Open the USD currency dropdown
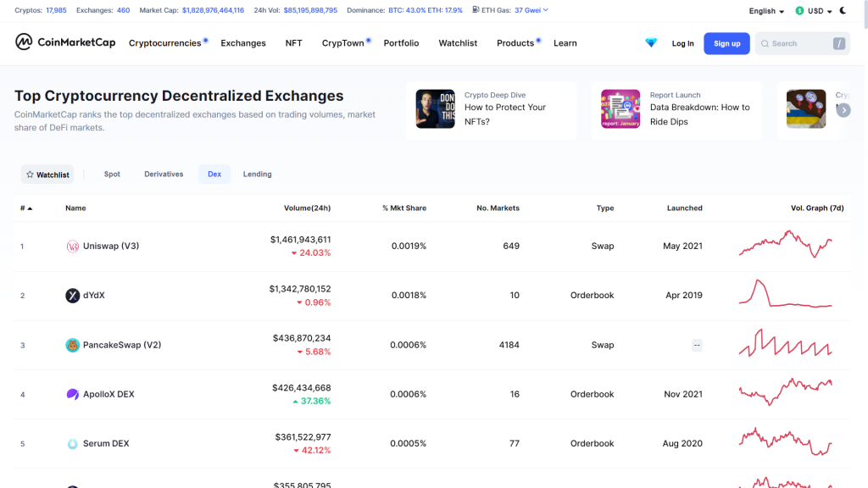 pyautogui.click(x=815, y=11)
